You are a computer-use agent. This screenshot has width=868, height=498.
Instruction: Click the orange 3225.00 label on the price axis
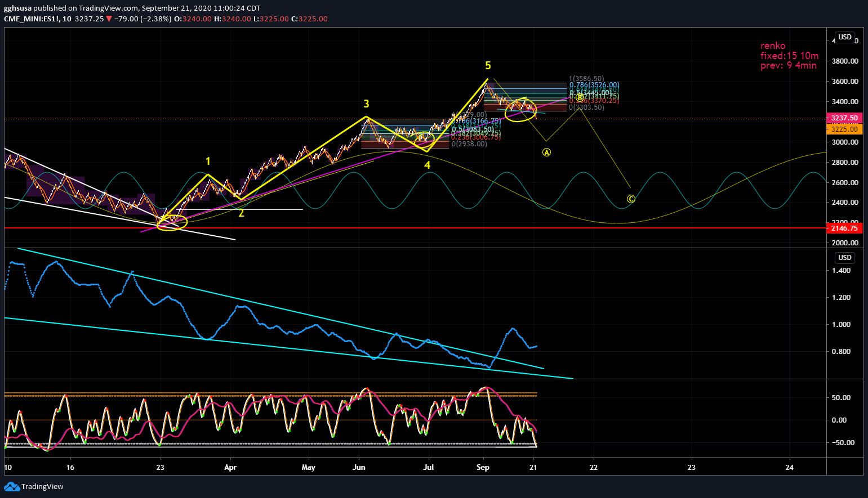pyautogui.click(x=844, y=129)
